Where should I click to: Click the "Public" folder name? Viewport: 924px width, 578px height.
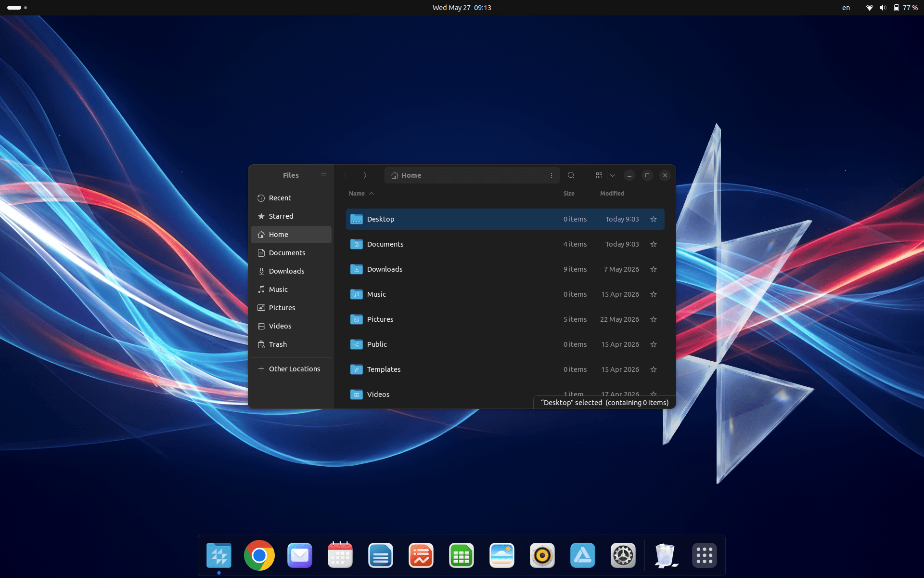pos(377,344)
